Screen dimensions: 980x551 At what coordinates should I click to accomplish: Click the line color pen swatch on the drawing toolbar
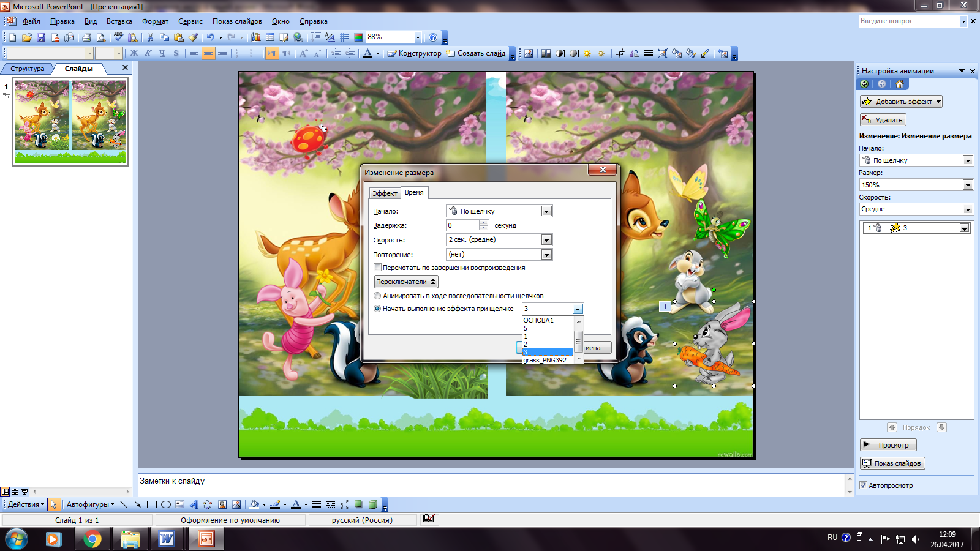click(x=275, y=504)
